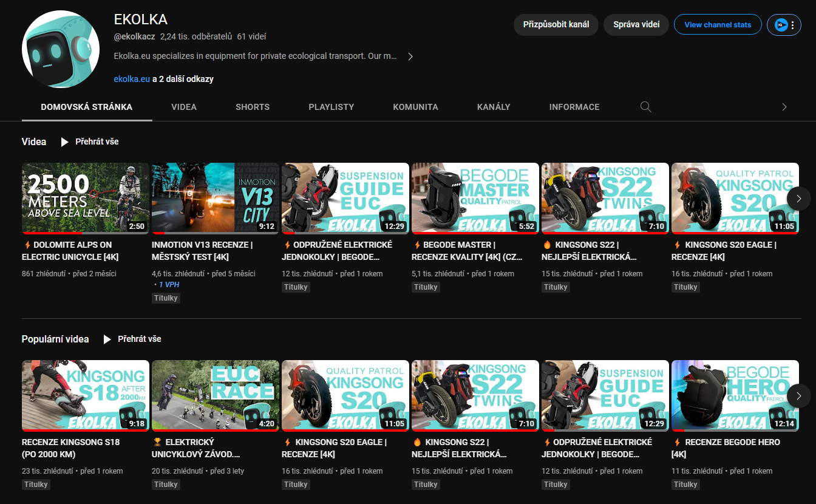The image size is (816, 504).
Task: Open the Begode Master Quality Patrol thumbnail
Action: 475,199
